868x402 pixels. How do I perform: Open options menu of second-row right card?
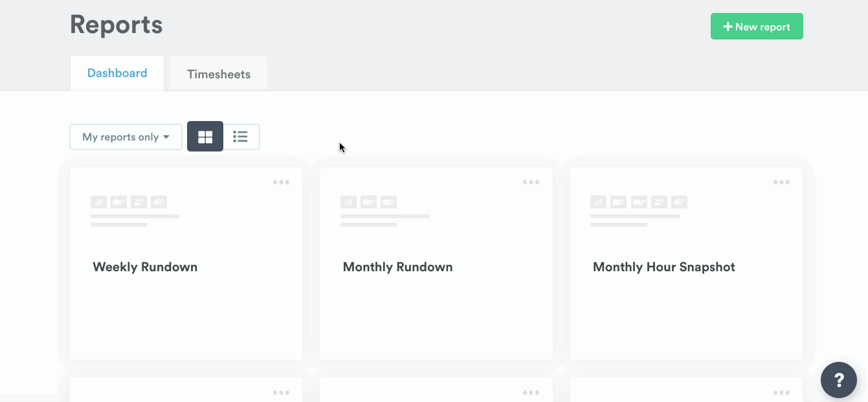pyautogui.click(x=781, y=392)
